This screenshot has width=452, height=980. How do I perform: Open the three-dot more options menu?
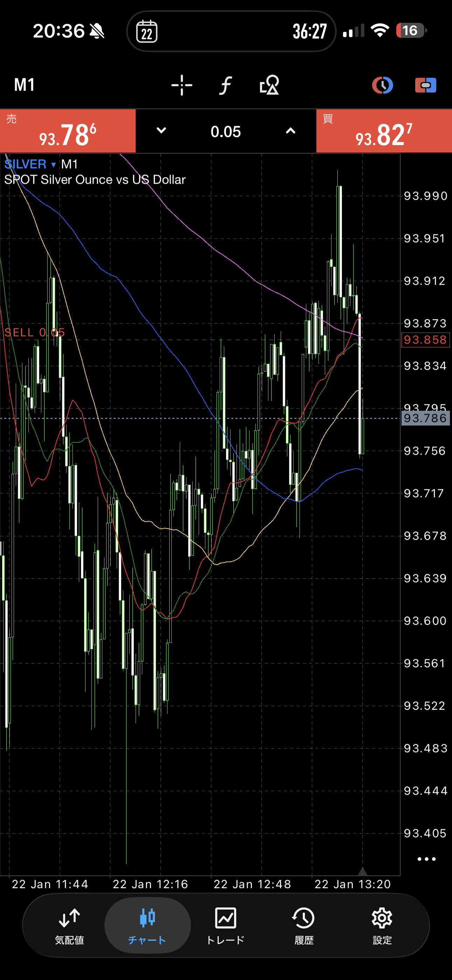coord(426,859)
